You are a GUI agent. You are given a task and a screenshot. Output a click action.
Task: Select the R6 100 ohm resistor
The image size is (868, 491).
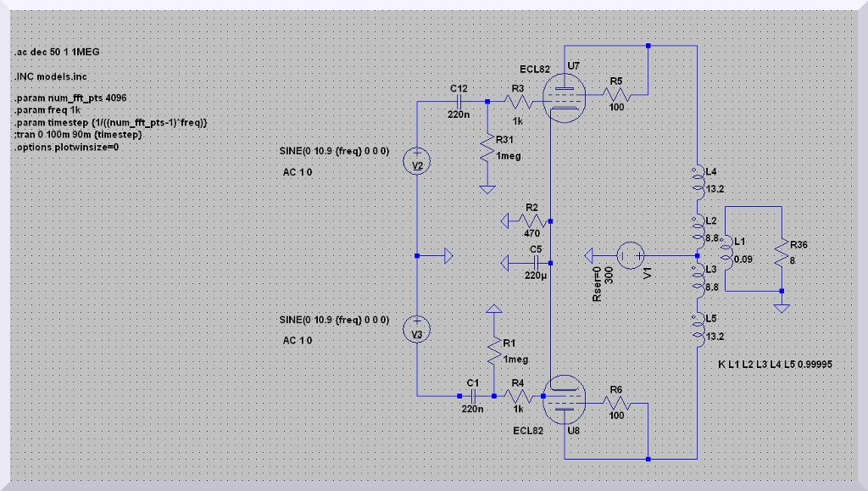pos(615,402)
